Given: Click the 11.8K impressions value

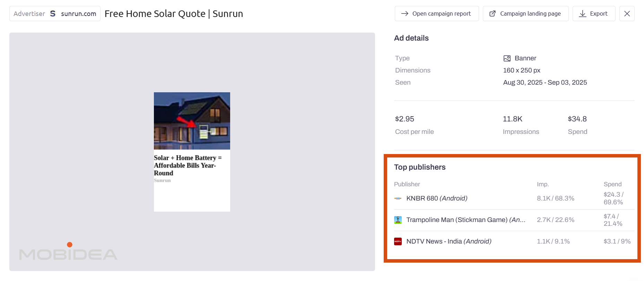Looking at the screenshot, I should pyautogui.click(x=513, y=119).
